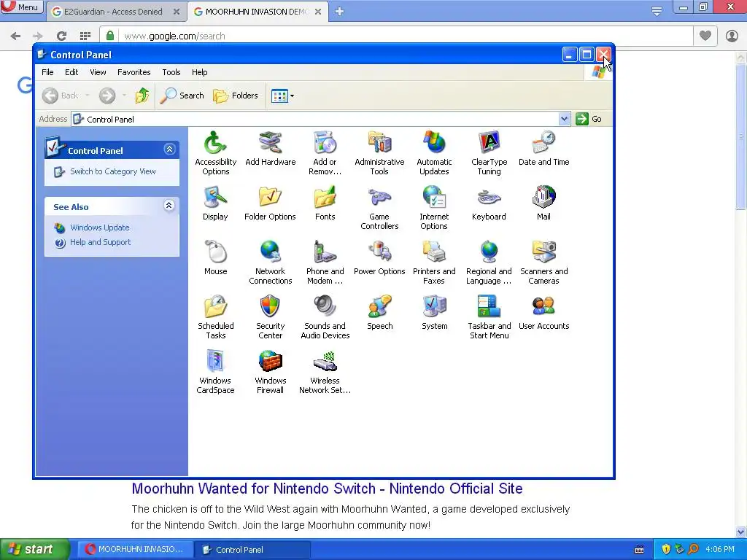
Task: Click the Search toolbar button
Action: pos(182,96)
